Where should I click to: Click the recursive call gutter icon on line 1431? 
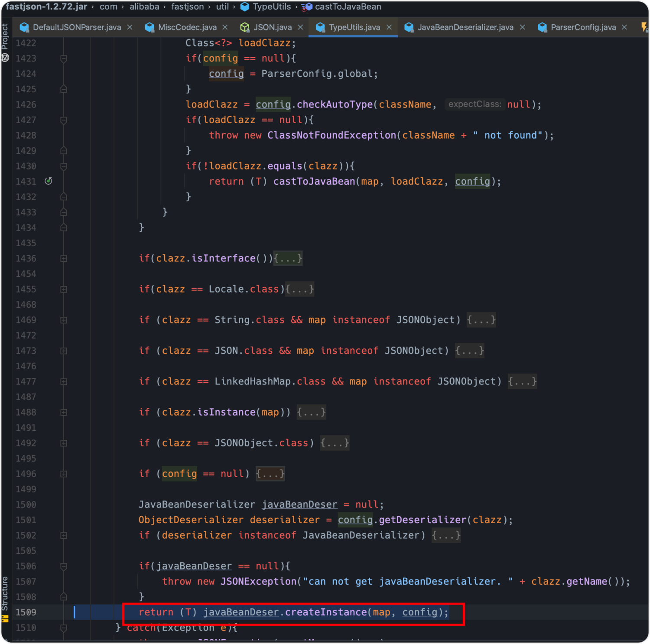(49, 181)
